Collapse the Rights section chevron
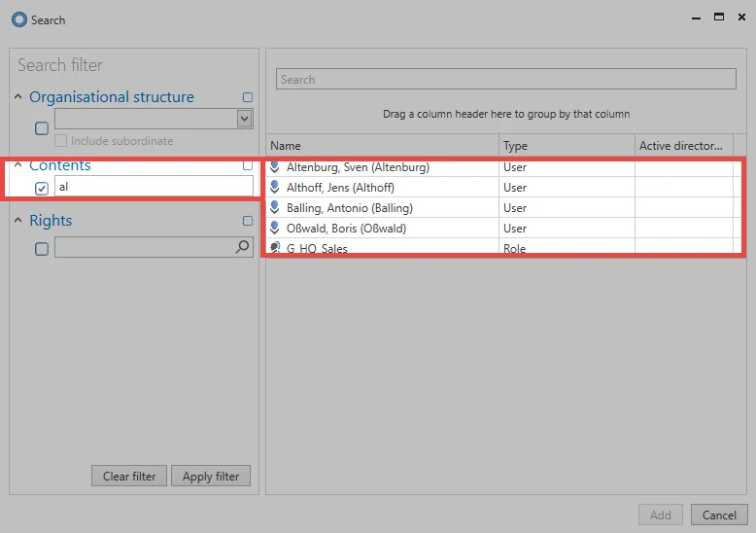 18,221
